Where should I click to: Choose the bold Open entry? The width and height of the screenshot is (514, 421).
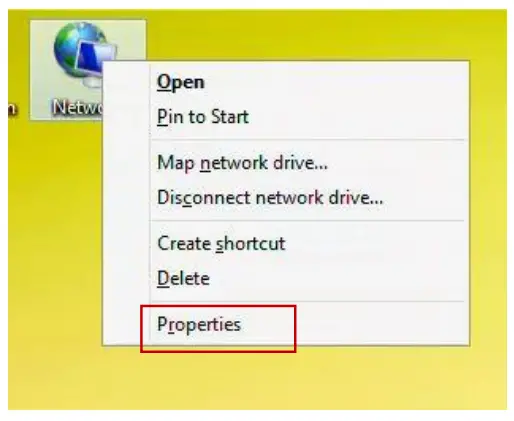click(x=180, y=82)
